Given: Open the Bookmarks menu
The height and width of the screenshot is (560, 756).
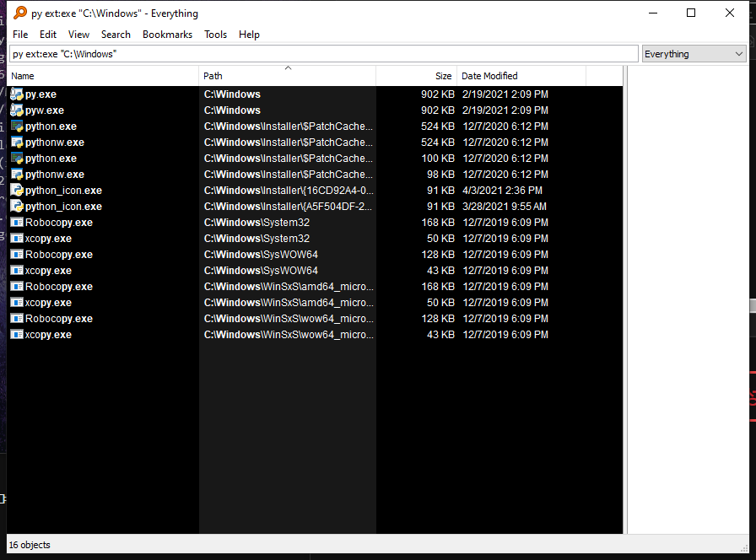Looking at the screenshot, I should pos(167,35).
